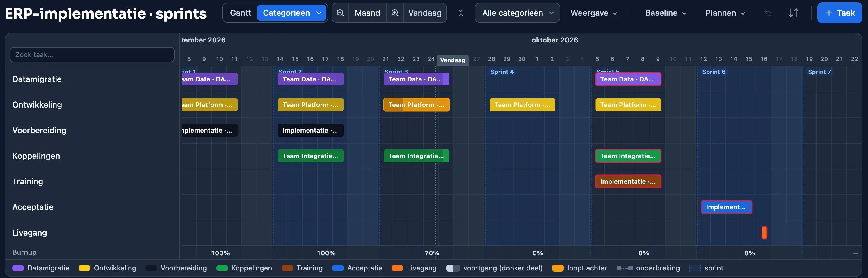Open the Categorieën view dropdown
This screenshot has width=868, height=278.
[292, 13]
